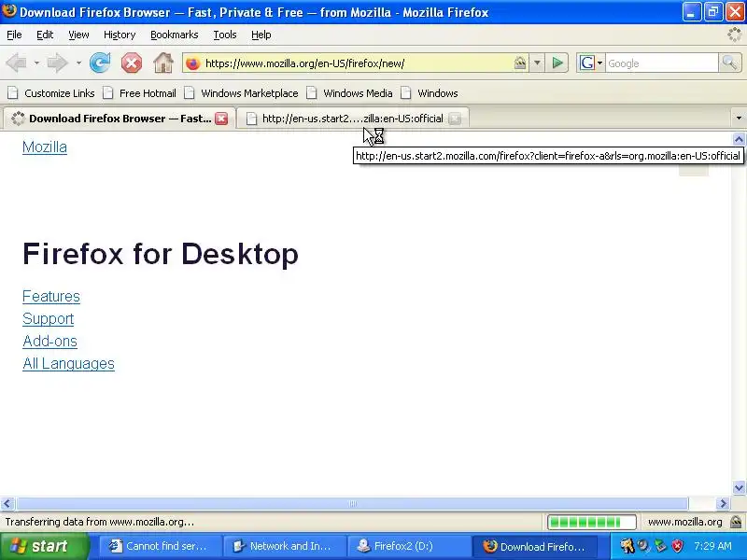This screenshot has height=560, width=747.
Task: Open the forward history dropdown arrow
Action: tap(78, 63)
